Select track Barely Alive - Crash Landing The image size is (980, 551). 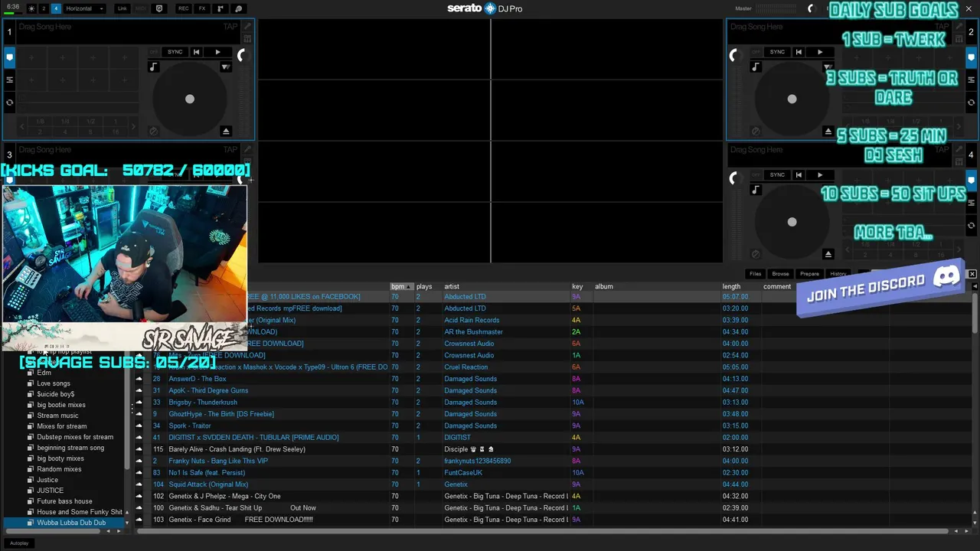pyautogui.click(x=237, y=449)
